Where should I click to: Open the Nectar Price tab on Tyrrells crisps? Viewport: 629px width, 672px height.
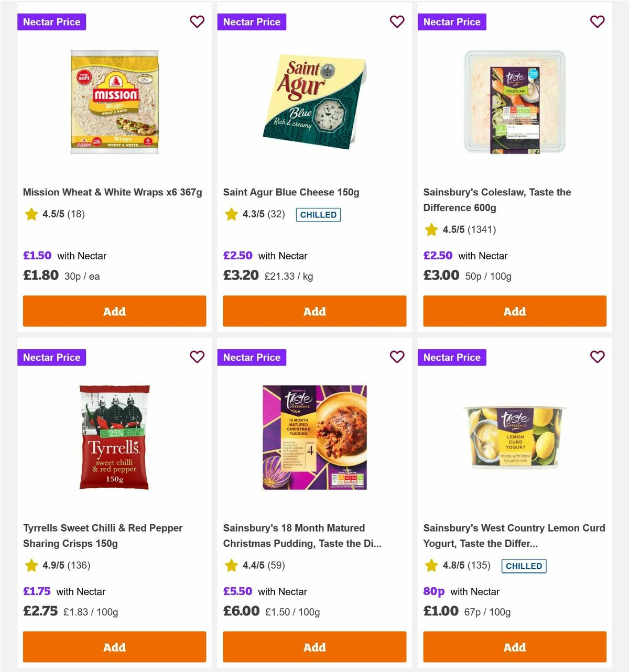click(x=51, y=357)
